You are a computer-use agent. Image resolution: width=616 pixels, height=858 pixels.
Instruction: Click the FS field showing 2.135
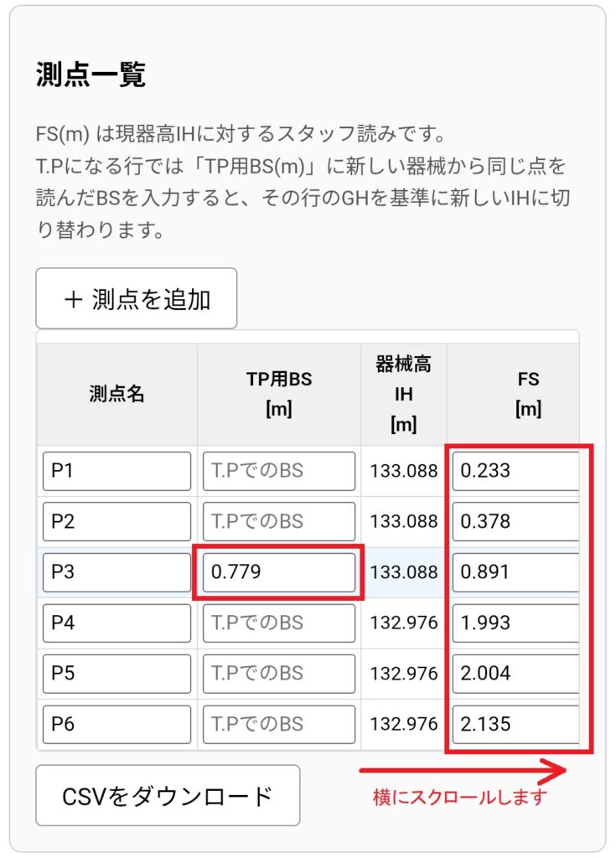click(x=515, y=724)
